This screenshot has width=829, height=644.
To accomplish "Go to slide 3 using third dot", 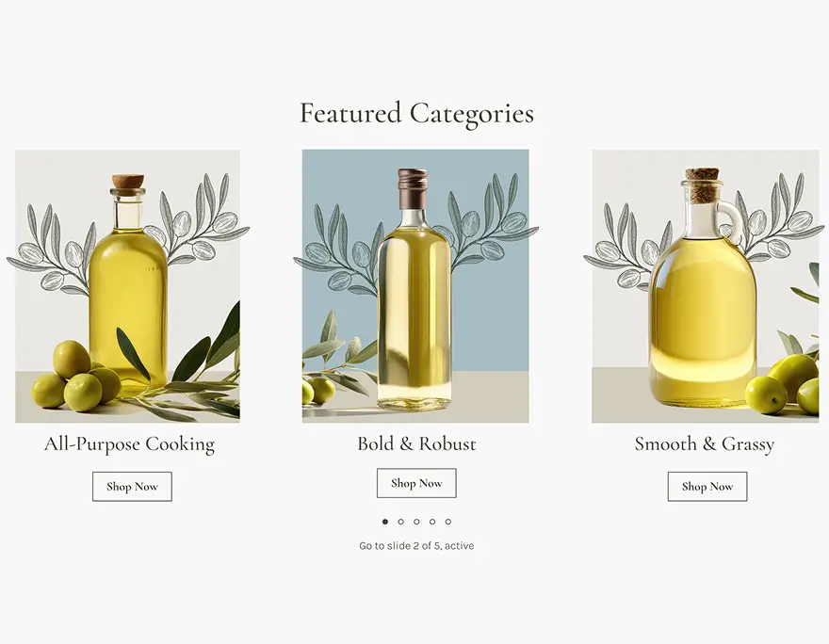I will pyautogui.click(x=416, y=522).
